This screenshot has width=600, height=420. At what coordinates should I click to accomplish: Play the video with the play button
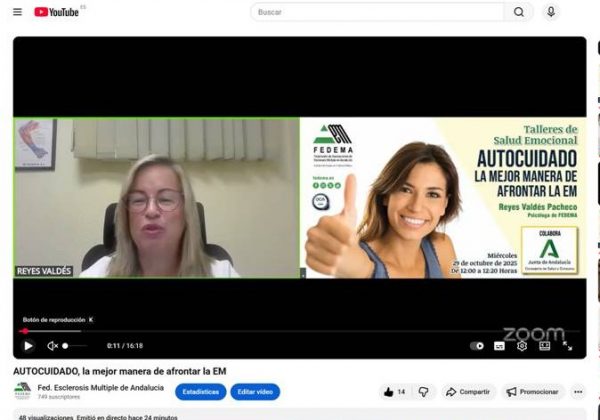pyautogui.click(x=28, y=346)
